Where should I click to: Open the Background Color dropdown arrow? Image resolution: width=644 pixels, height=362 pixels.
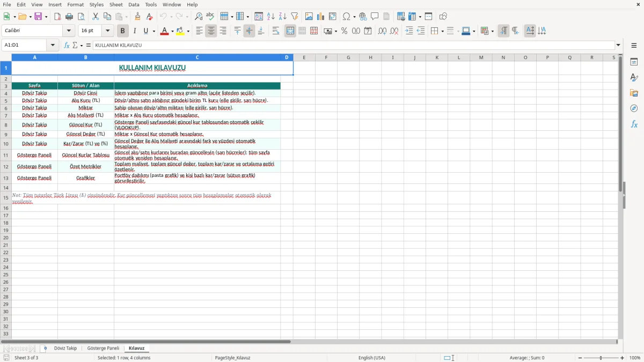[188, 31]
